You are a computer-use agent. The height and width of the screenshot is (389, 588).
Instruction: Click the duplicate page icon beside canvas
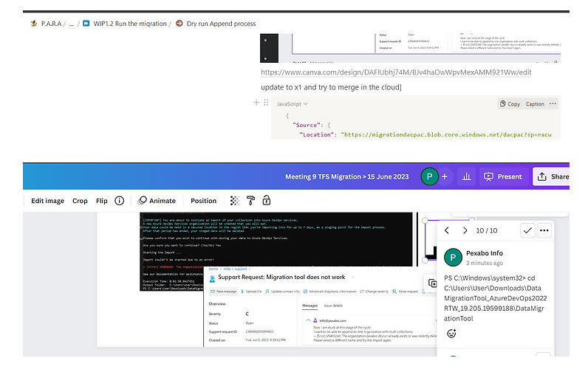(432, 283)
